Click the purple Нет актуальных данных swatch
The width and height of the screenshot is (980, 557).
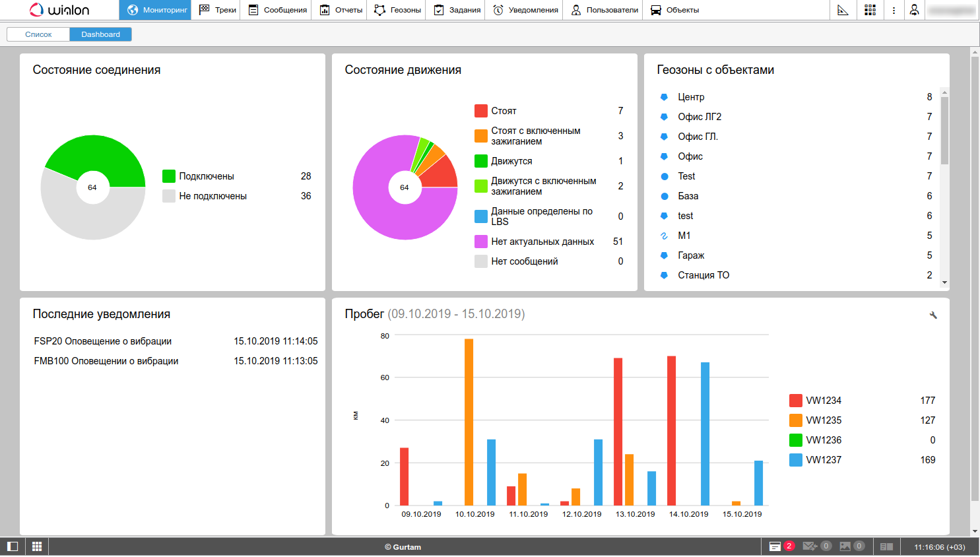[481, 242]
